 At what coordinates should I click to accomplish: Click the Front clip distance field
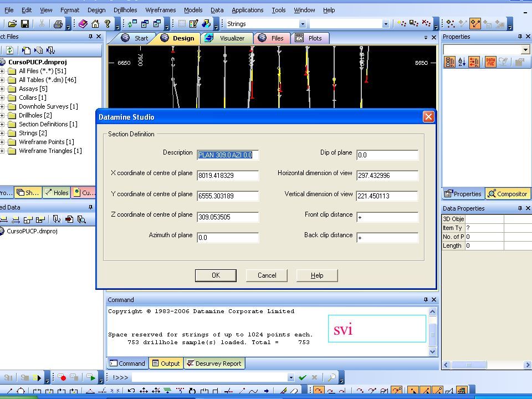pos(387,217)
